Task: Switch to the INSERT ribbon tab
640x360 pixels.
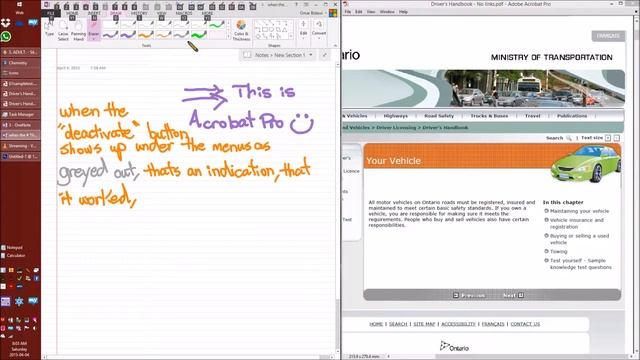Action: coord(94,13)
